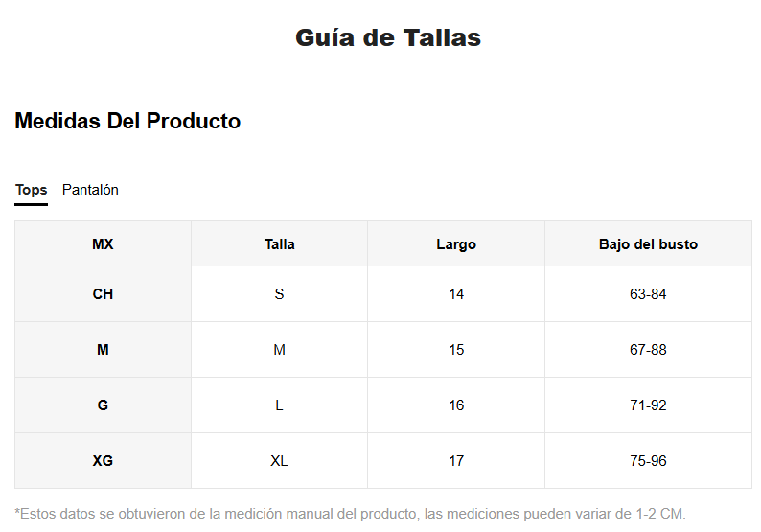Click the 67-88 bust measurement
Image resolution: width=761 pixels, height=532 pixels.
pos(649,350)
